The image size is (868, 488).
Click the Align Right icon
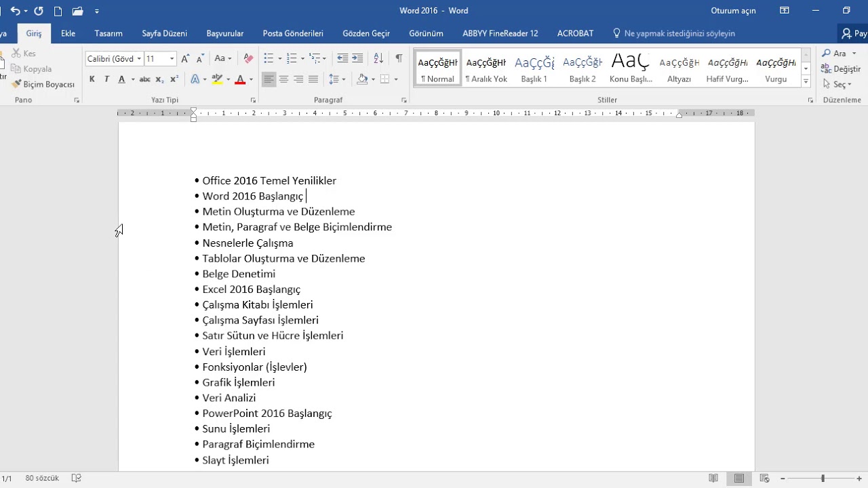tap(298, 79)
